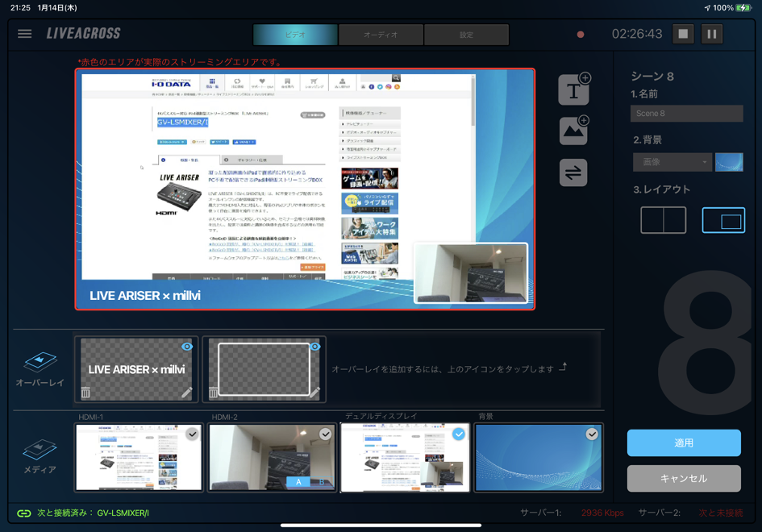Image resolution: width=762 pixels, height=532 pixels.
Task: Switch to the 設定 tab
Action: 466,35
